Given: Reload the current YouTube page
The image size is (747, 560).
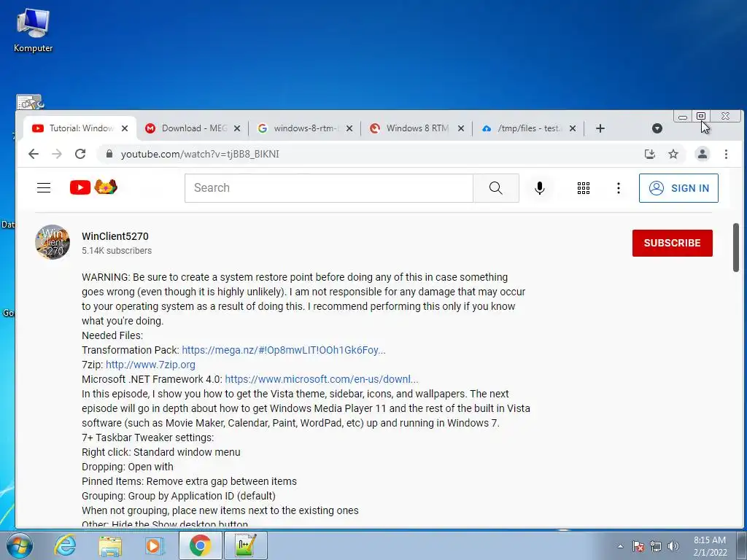Looking at the screenshot, I should click(x=80, y=154).
